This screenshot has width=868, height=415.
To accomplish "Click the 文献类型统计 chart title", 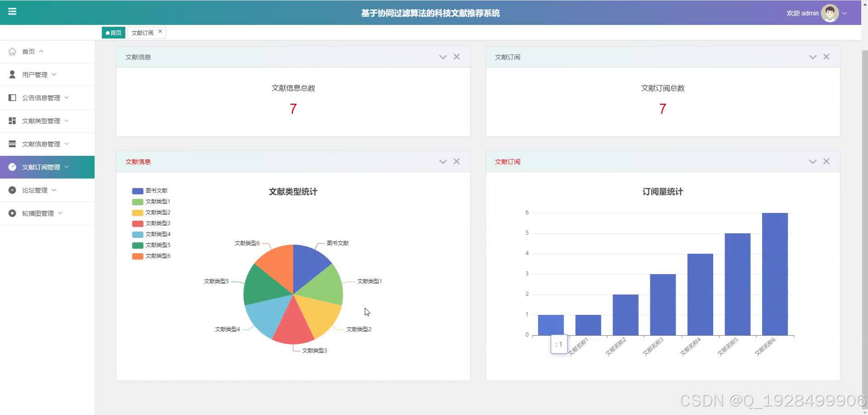I will coord(293,192).
